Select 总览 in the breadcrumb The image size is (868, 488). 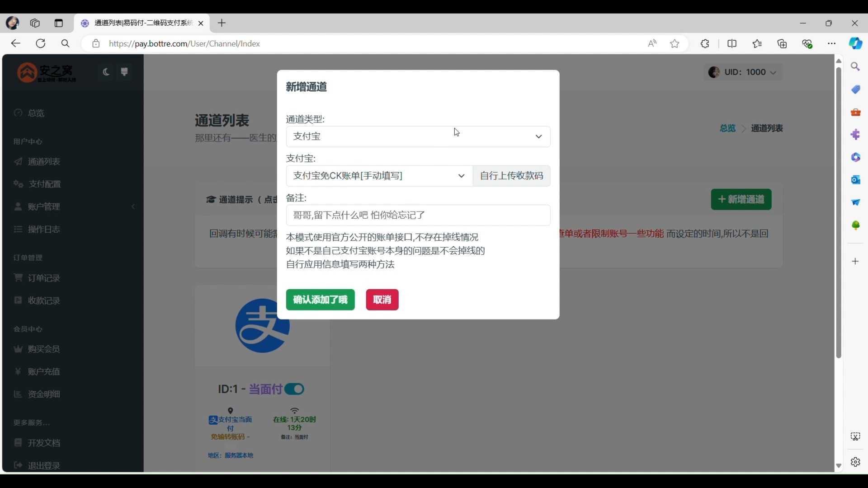coord(727,128)
